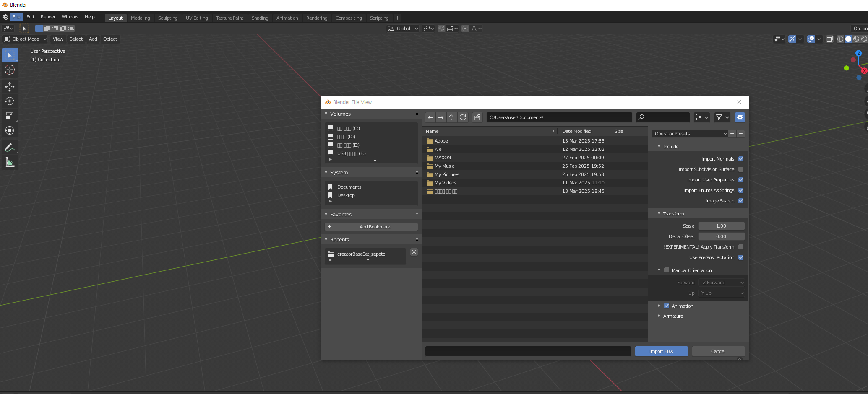Image resolution: width=868 pixels, height=394 pixels.
Task: Toggle Use Pre/Post Rotation
Action: click(x=741, y=257)
